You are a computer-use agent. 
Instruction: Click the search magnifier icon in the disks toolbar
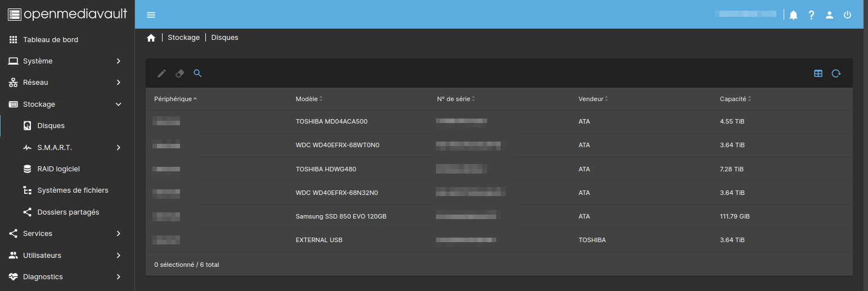(x=197, y=73)
